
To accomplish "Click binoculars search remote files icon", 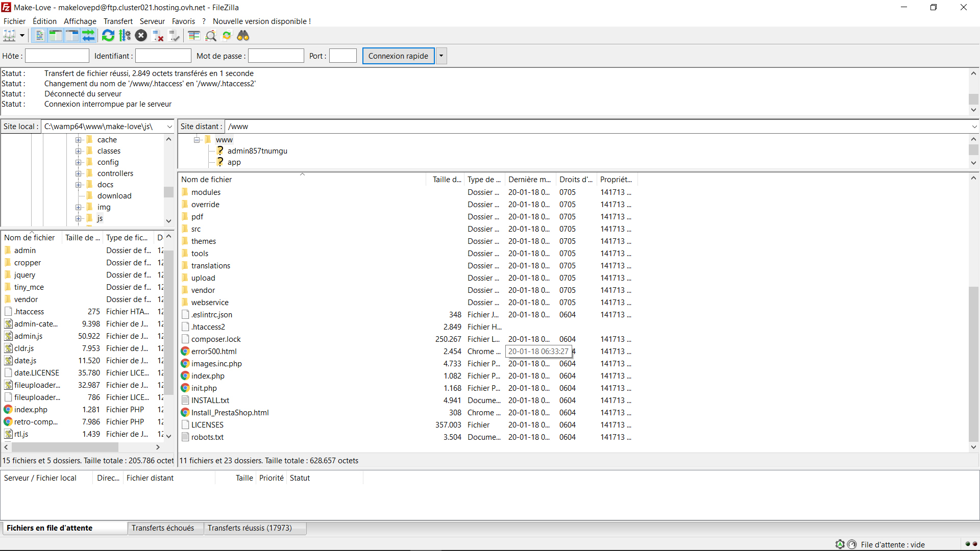I will click(243, 36).
